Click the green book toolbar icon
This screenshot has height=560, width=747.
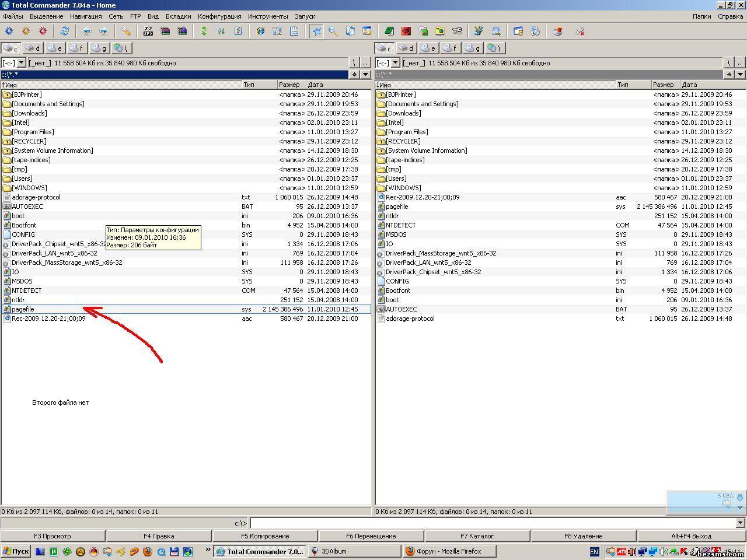pyautogui.click(x=389, y=31)
